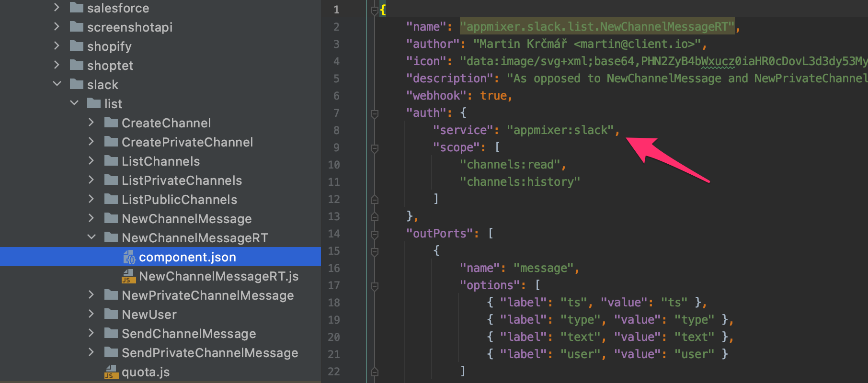Fold the outPort object at line 15
868x383 pixels.
click(375, 251)
